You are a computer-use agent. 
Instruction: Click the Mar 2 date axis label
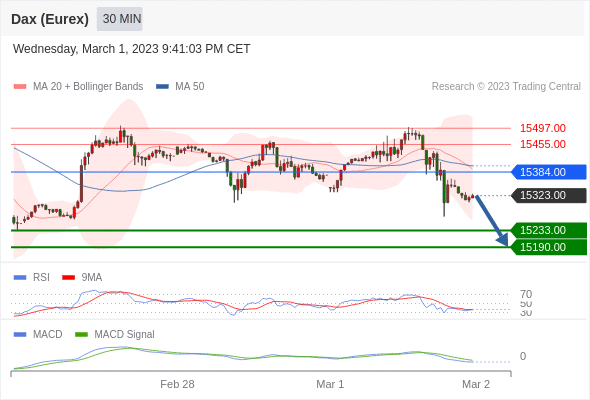click(x=476, y=384)
